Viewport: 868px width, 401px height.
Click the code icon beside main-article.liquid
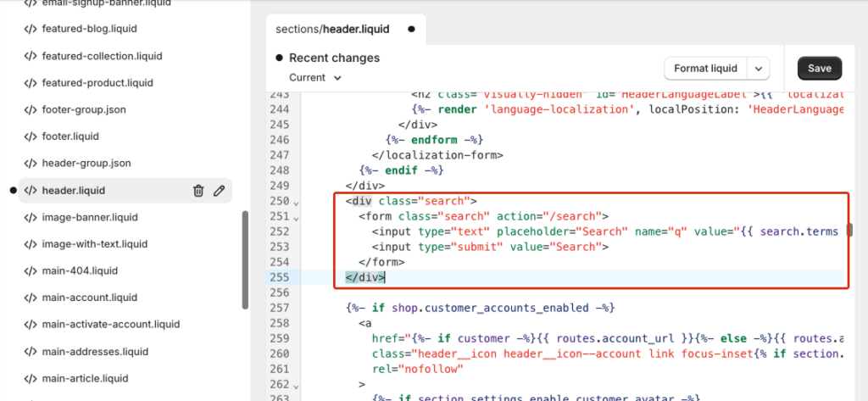30,378
